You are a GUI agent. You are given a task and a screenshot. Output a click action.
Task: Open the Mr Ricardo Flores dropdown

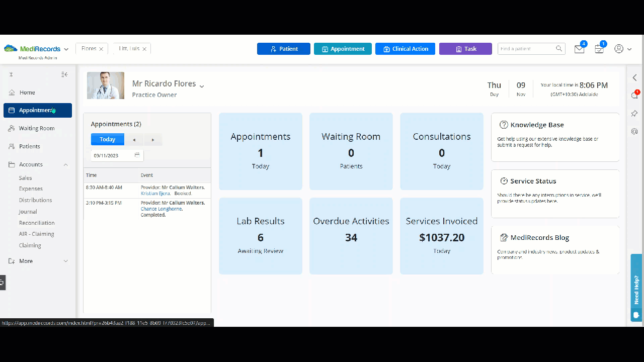click(202, 86)
